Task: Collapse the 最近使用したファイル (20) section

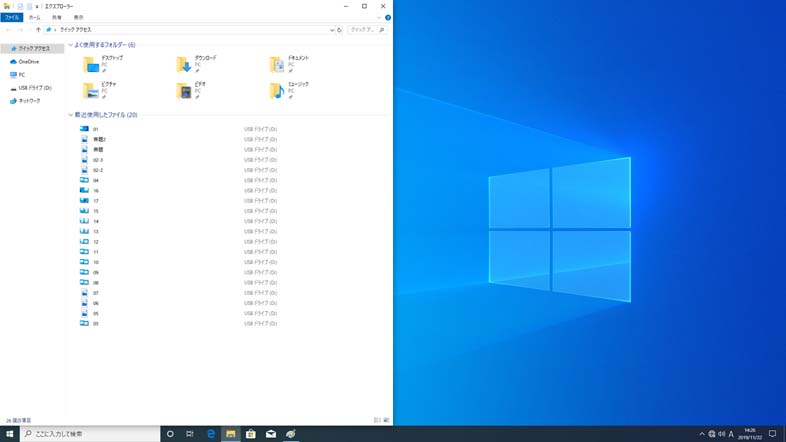Action: click(x=71, y=115)
